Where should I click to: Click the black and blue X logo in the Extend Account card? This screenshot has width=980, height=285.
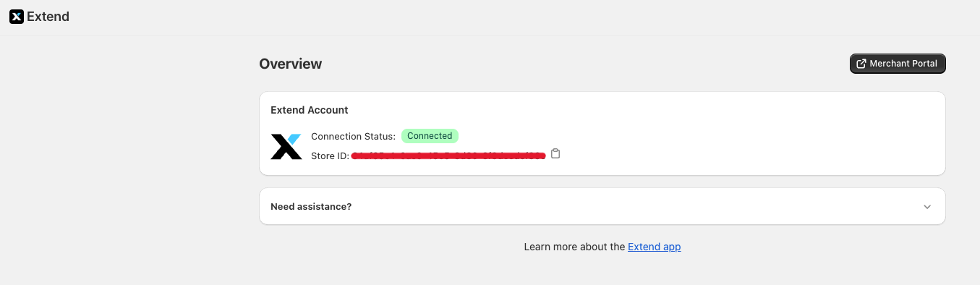click(286, 146)
